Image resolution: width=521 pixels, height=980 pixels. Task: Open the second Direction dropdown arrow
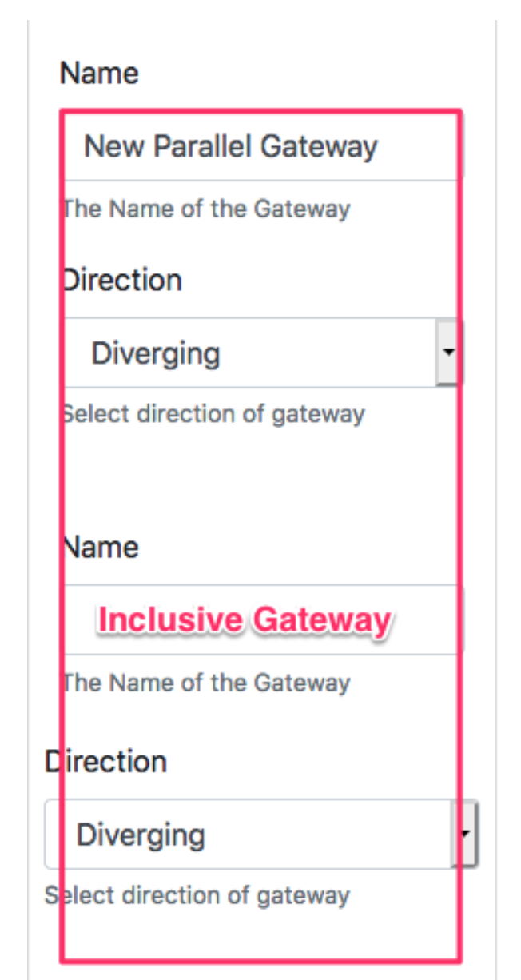coord(464,831)
